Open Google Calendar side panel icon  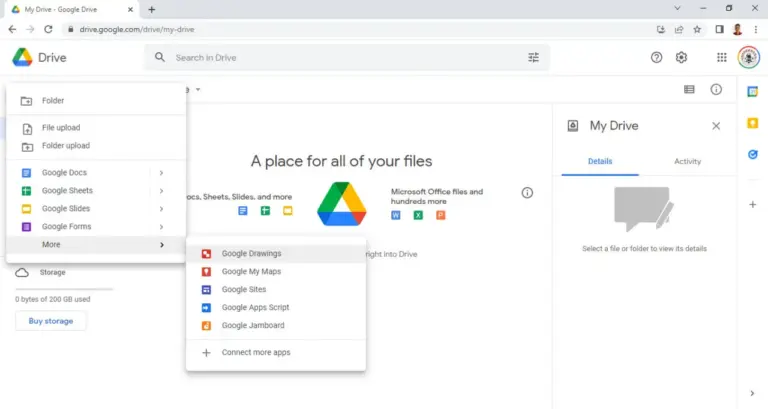[x=753, y=92]
